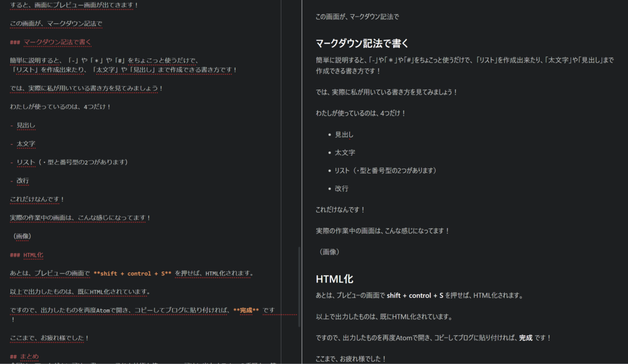Viewport: 628px width, 364px height.
Task: Click preview paragraph starting '簡単に説明すると'
Action: 465,65
